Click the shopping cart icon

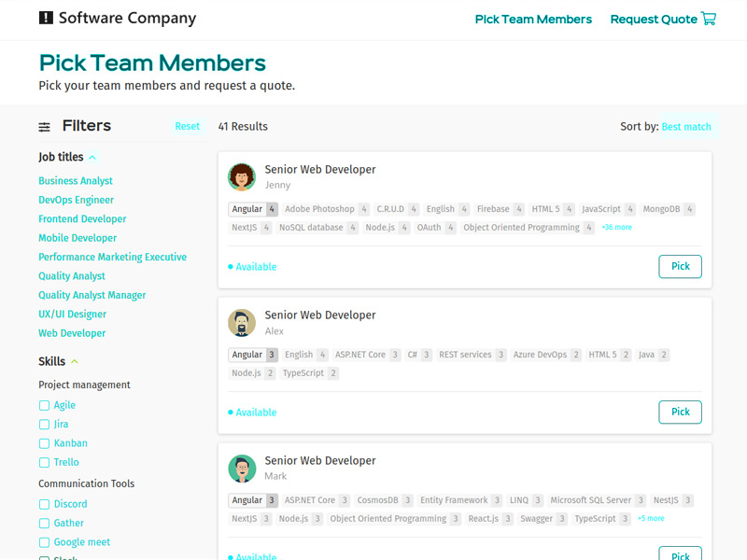click(709, 19)
